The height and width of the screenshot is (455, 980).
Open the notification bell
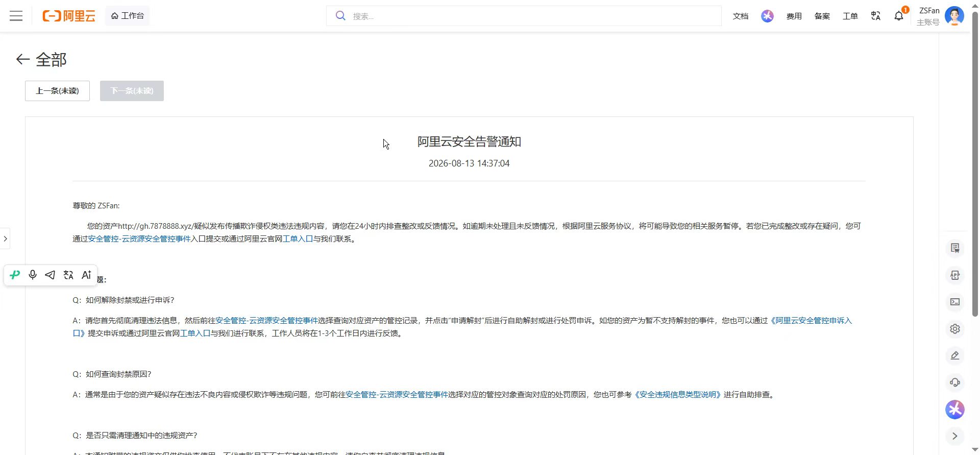tap(899, 16)
